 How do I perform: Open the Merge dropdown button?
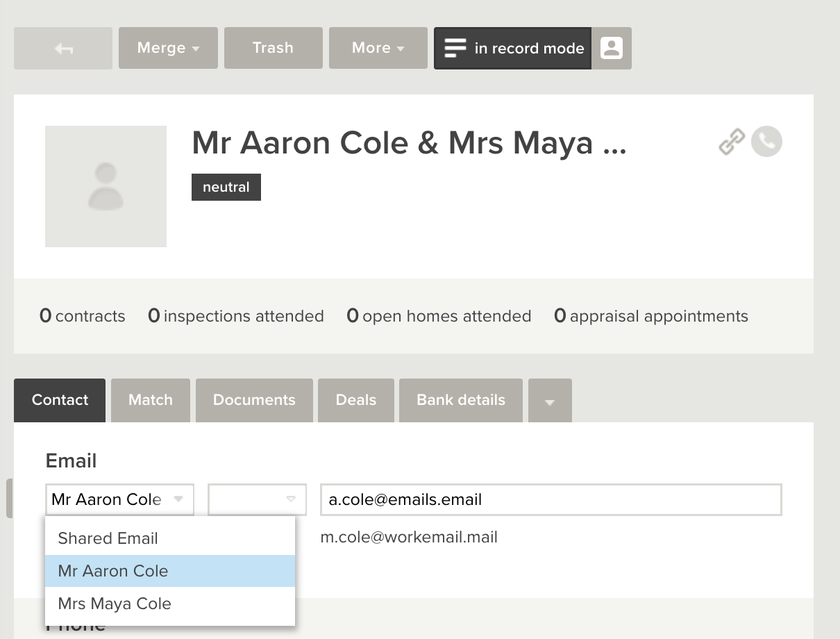point(168,48)
